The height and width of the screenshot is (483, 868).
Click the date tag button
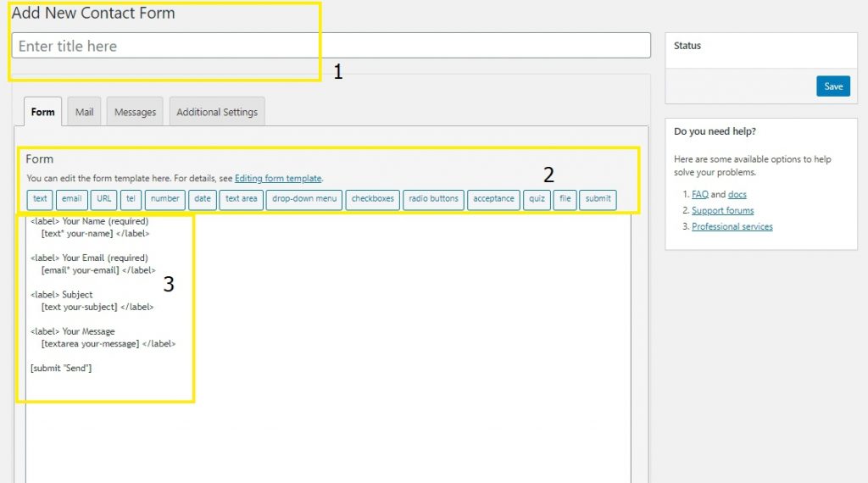tap(203, 199)
